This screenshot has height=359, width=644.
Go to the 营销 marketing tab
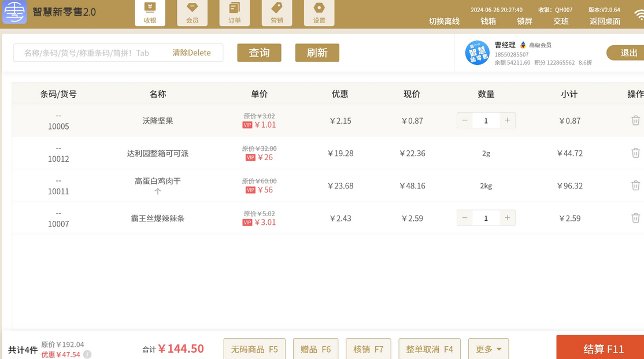tap(277, 13)
